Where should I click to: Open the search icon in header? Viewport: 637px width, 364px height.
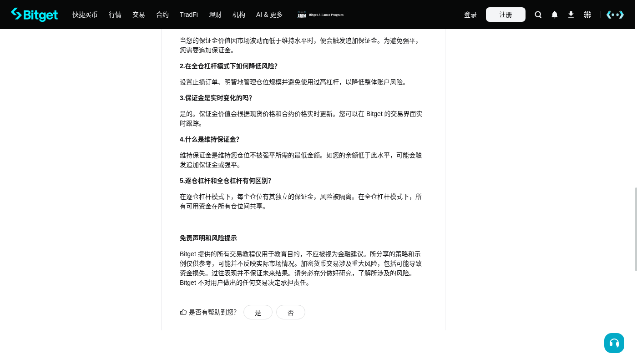[x=538, y=15]
